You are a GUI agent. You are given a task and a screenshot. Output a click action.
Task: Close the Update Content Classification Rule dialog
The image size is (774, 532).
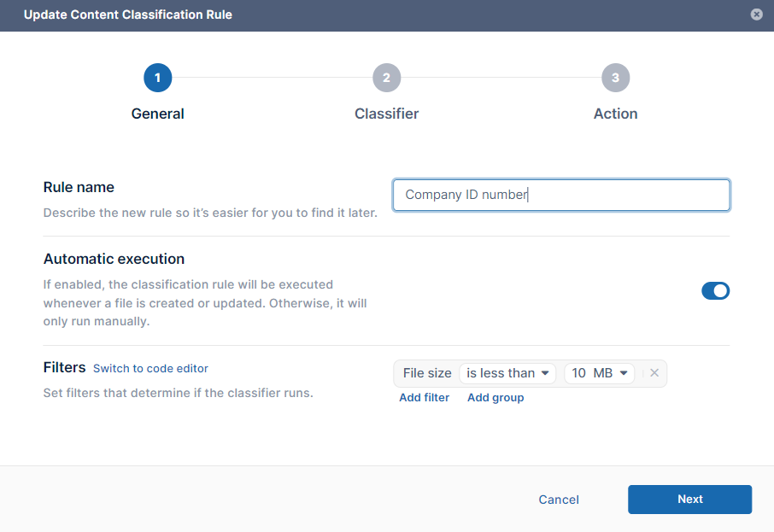tap(756, 15)
